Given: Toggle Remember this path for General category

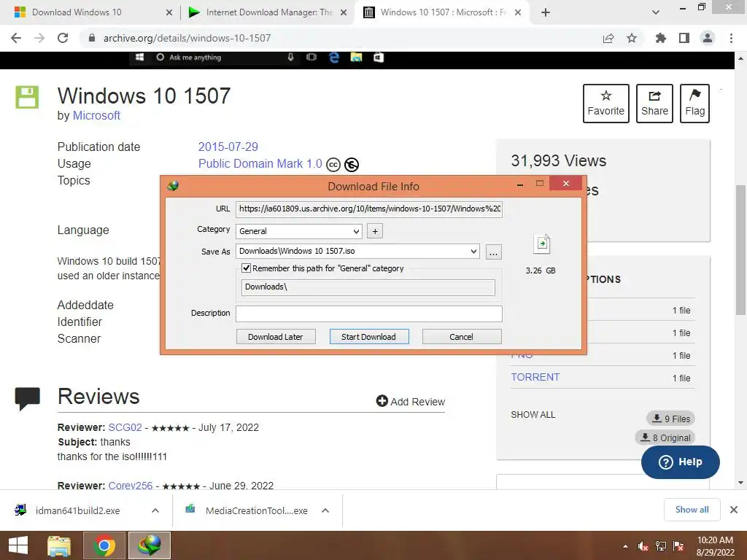Looking at the screenshot, I should click(x=247, y=268).
